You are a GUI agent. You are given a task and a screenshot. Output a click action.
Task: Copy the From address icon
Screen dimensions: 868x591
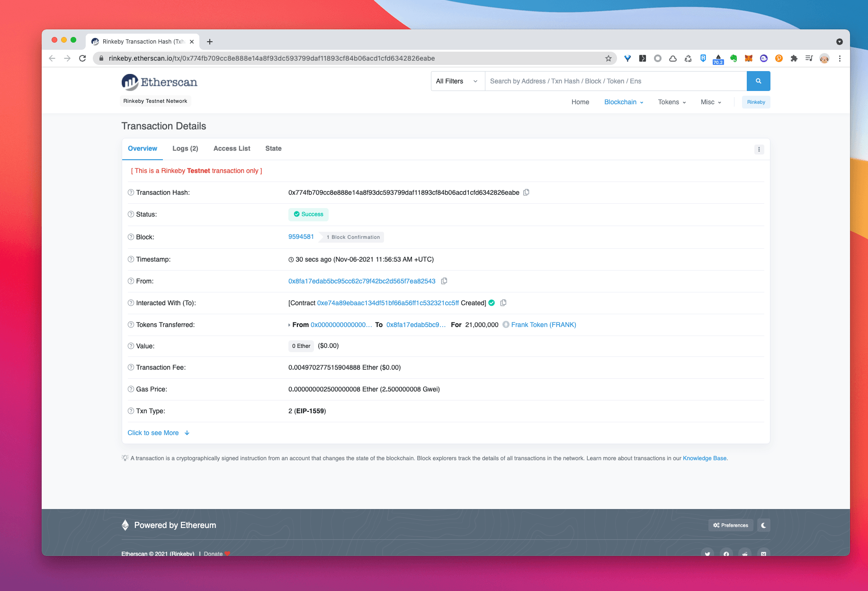(444, 281)
